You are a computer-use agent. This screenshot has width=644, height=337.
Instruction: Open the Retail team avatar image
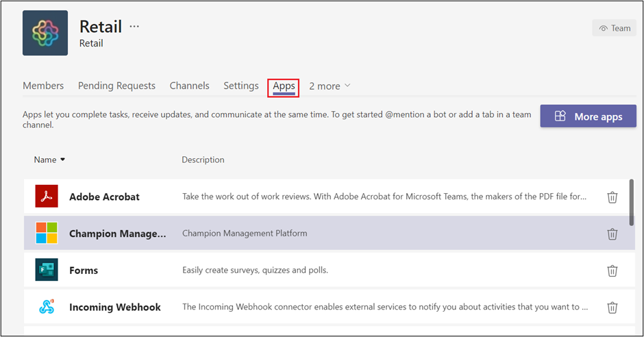click(x=45, y=33)
